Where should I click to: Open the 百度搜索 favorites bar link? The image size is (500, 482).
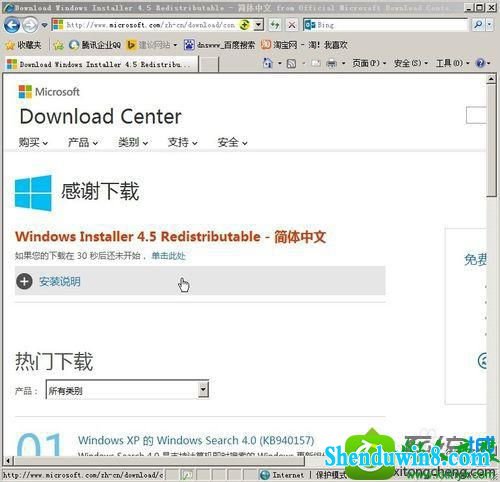tap(219, 45)
